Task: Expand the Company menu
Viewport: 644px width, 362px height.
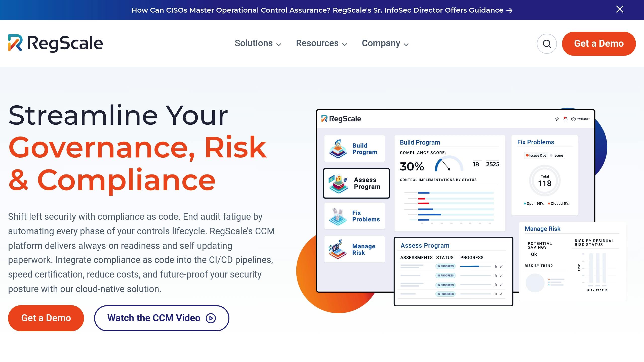Action: (385, 43)
